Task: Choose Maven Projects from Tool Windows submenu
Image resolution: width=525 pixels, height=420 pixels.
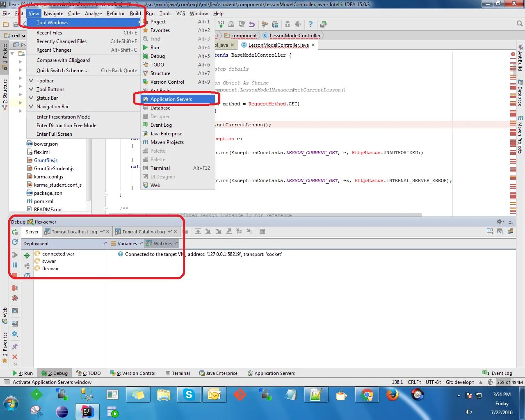Action: pos(178,142)
